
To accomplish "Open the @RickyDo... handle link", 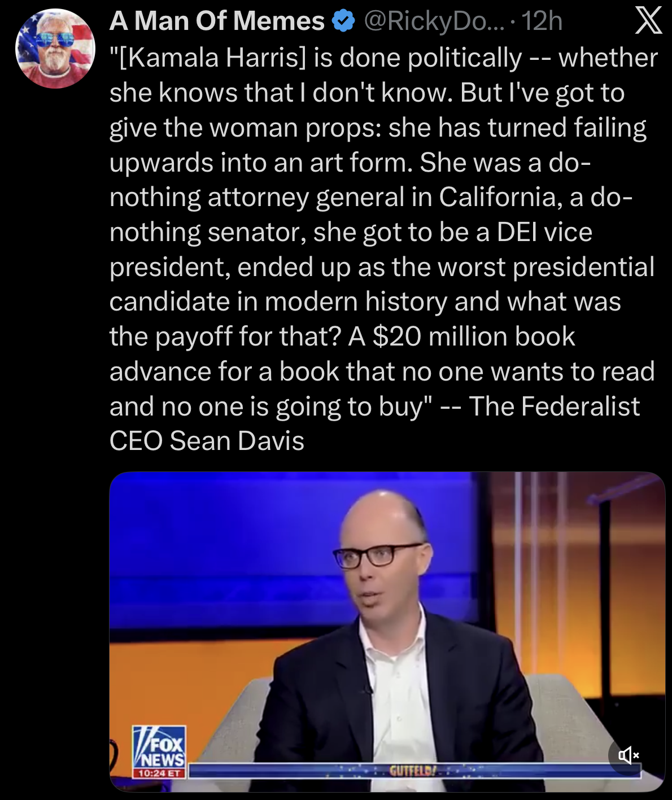I will click(x=435, y=21).
